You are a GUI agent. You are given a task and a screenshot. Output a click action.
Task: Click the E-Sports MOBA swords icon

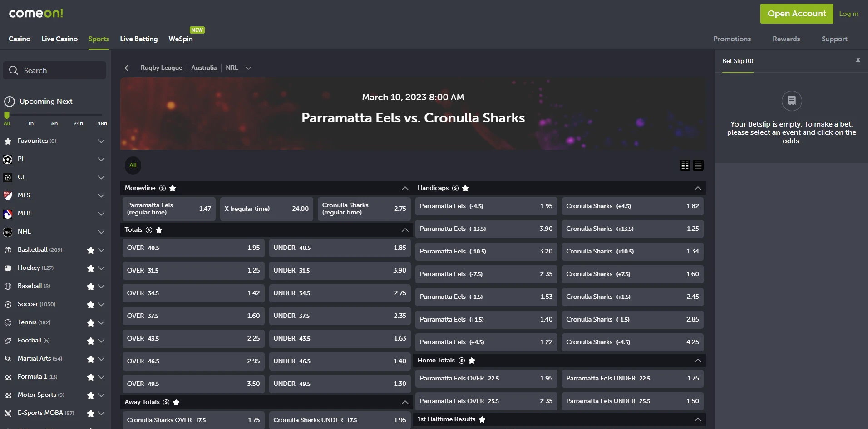(x=8, y=413)
